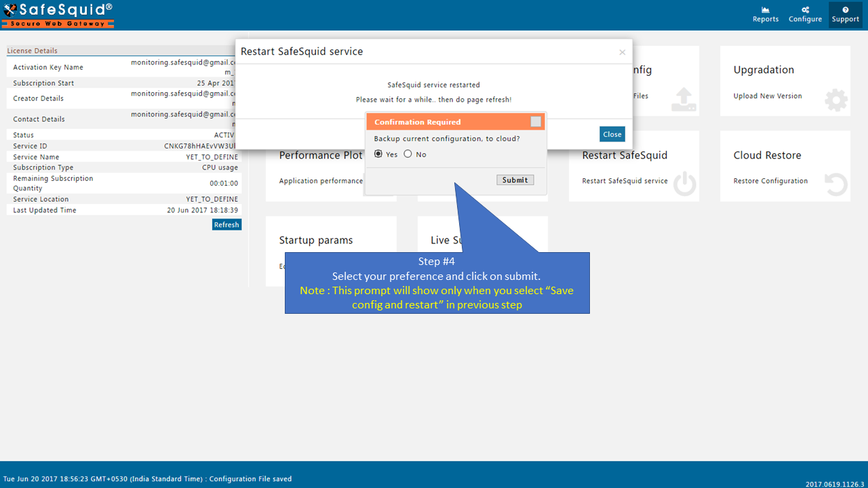The width and height of the screenshot is (868, 488).
Task: Click the Support question mark icon
Action: pos(846,10)
